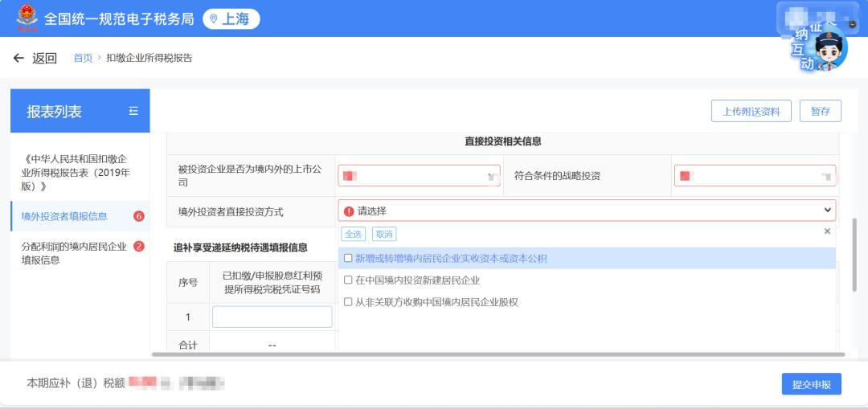Check 从非关联方收购中国境内居民企业股权 option
The image size is (868, 409).
348,302
